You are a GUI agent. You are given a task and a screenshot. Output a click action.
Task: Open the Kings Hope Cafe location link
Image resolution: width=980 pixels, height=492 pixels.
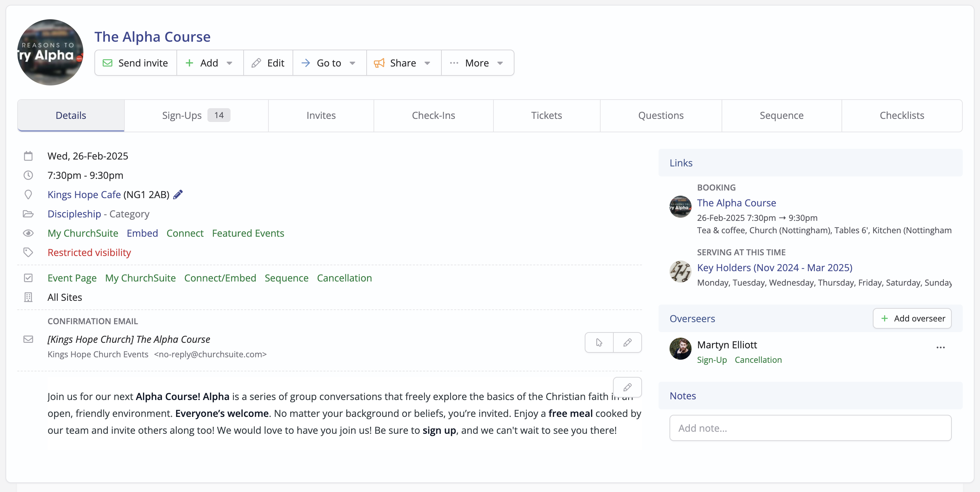[x=84, y=194]
